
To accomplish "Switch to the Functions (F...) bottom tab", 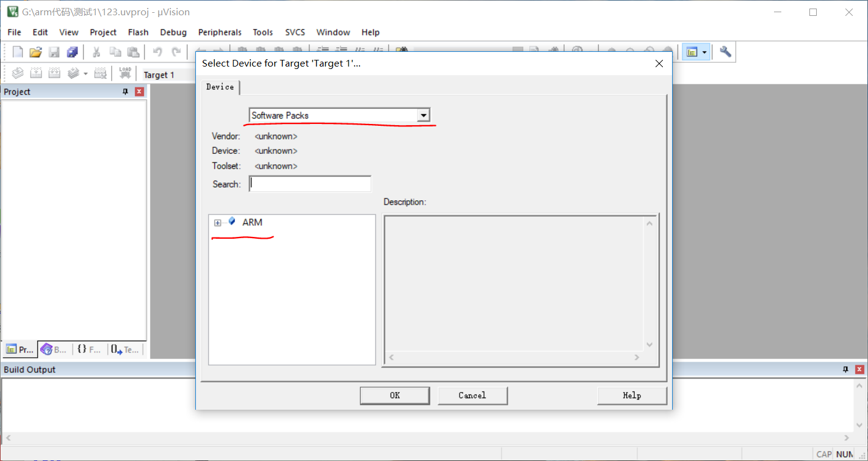I will click(89, 349).
